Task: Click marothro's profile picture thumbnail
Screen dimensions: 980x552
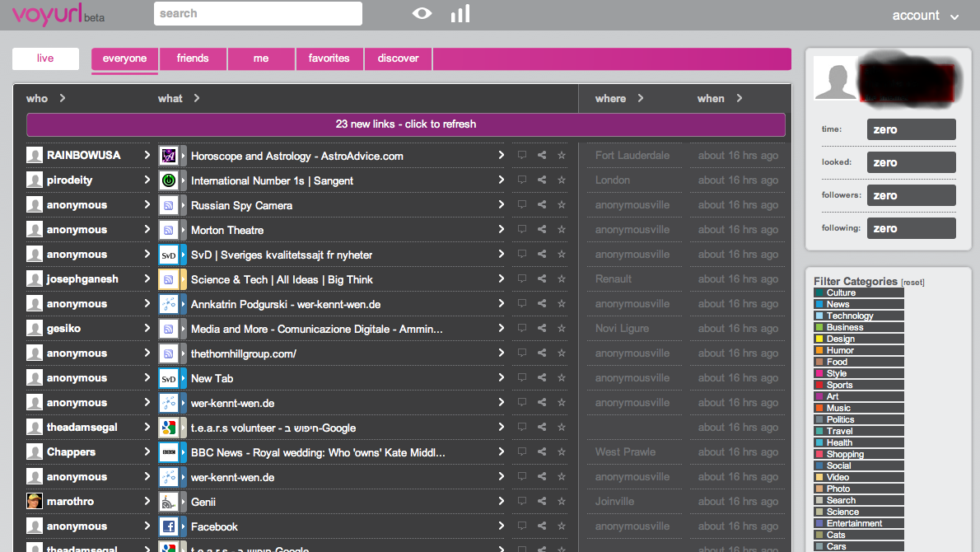Action: tap(35, 502)
